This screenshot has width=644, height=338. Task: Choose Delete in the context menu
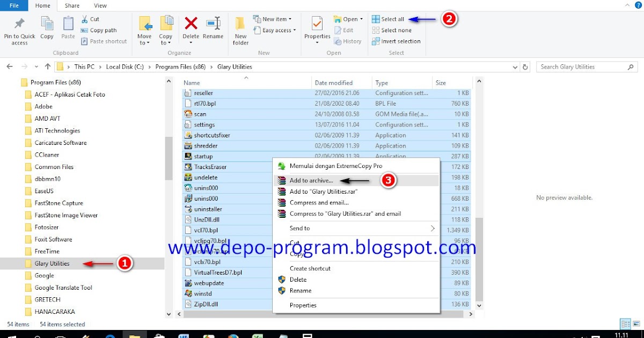356,280
